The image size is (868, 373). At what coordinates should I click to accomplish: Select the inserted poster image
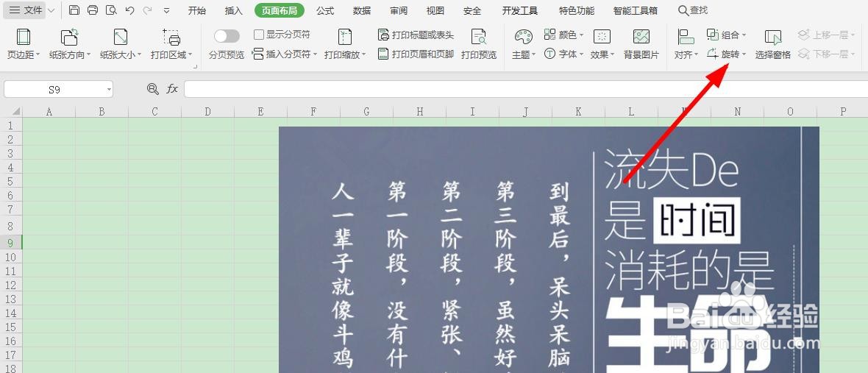549,249
